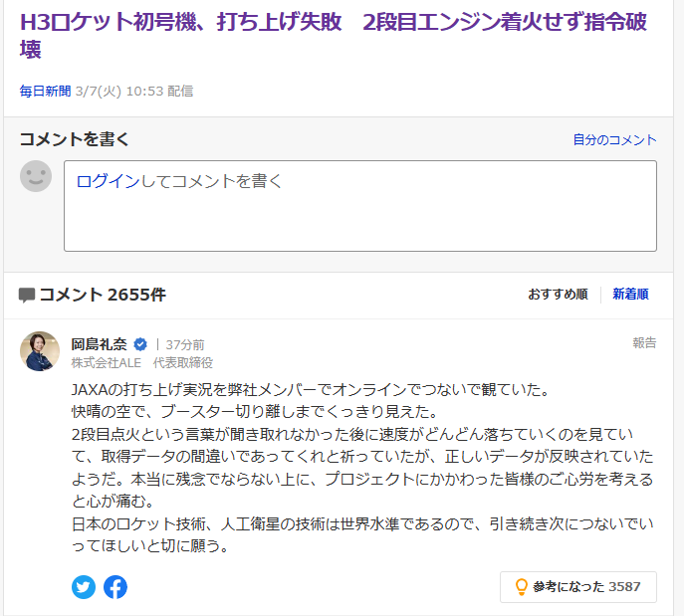Click the ログイン link in comment box

coord(108,181)
